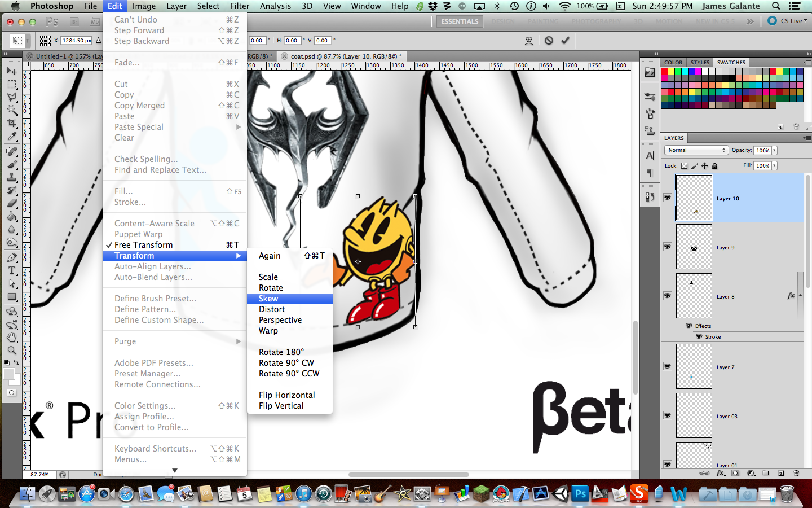Select the Zoom tool
812x508 pixels.
tap(12, 351)
